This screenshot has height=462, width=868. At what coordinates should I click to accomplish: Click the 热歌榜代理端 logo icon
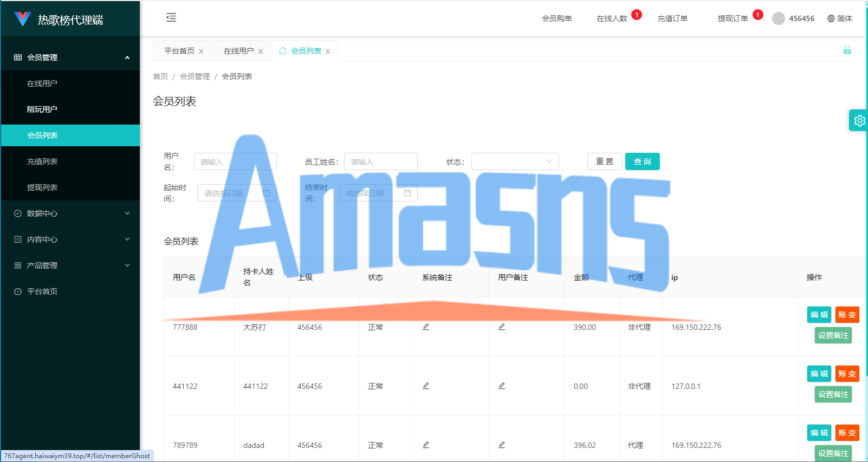pyautogui.click(x=22, y=19)
